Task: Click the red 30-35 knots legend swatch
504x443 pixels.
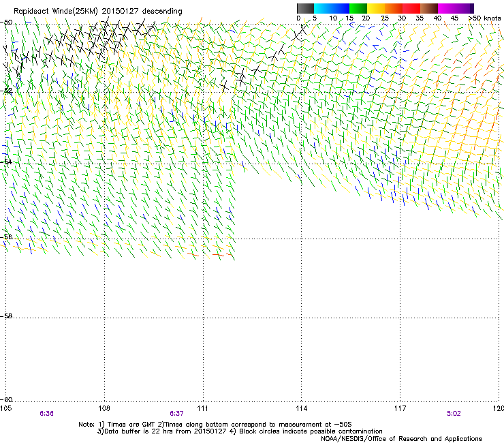Action: 411,8
